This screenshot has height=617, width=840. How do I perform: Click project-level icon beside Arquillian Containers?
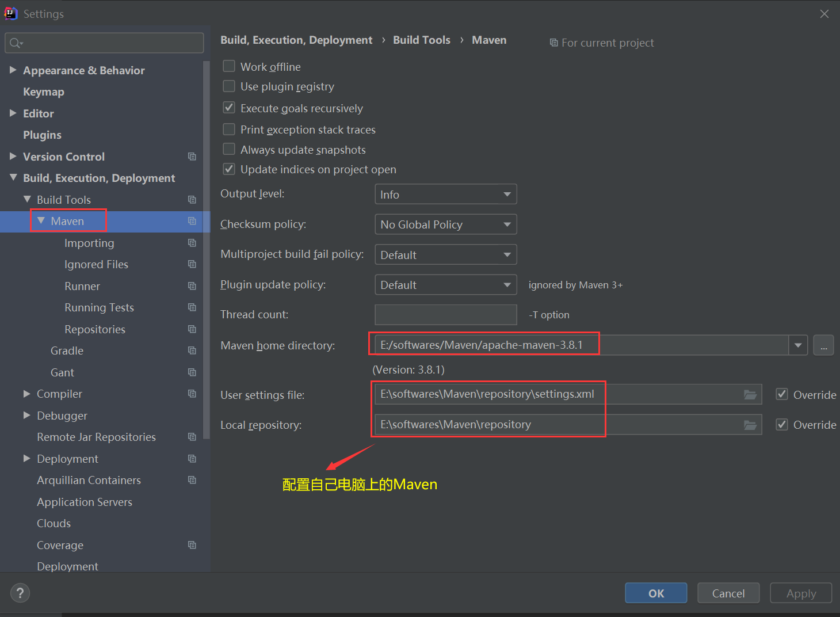[192, 480]
